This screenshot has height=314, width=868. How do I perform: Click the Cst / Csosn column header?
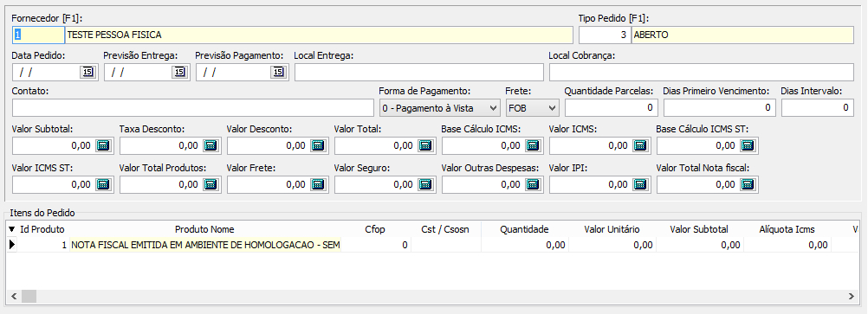445,229
